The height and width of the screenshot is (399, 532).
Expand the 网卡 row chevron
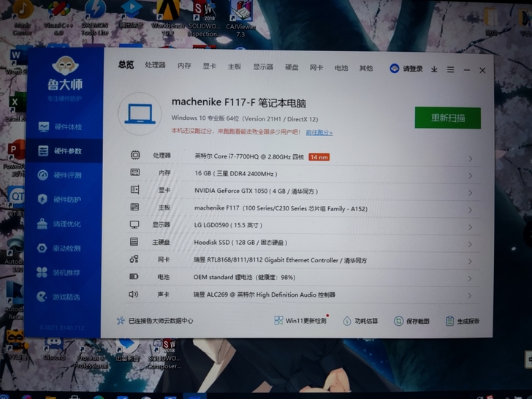(x=470, y=262)
